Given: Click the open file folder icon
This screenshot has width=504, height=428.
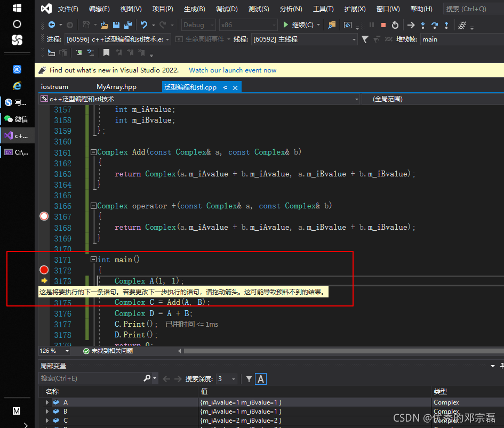Looking at the screenshot, I should point(104,25).
